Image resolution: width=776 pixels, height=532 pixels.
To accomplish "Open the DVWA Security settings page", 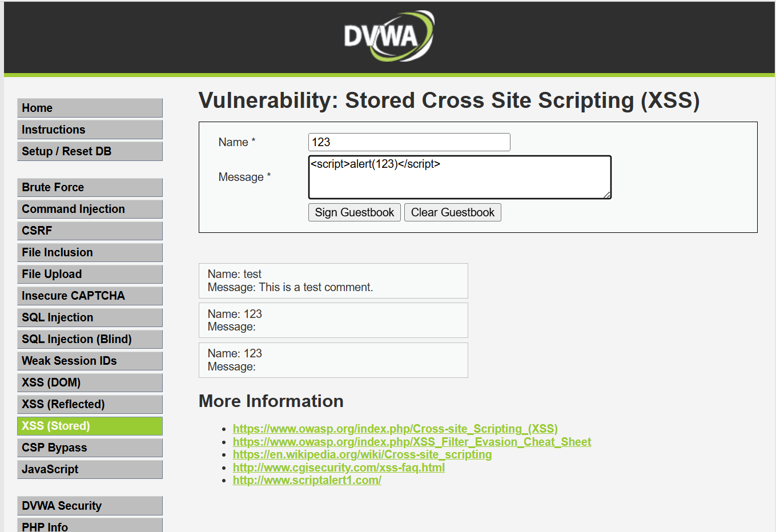I will coord(90,506).
